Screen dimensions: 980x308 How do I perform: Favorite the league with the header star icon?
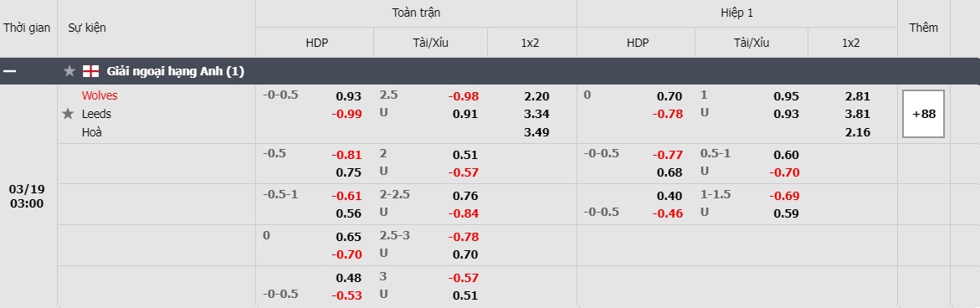pyautogui.click(x=69, y=71)
